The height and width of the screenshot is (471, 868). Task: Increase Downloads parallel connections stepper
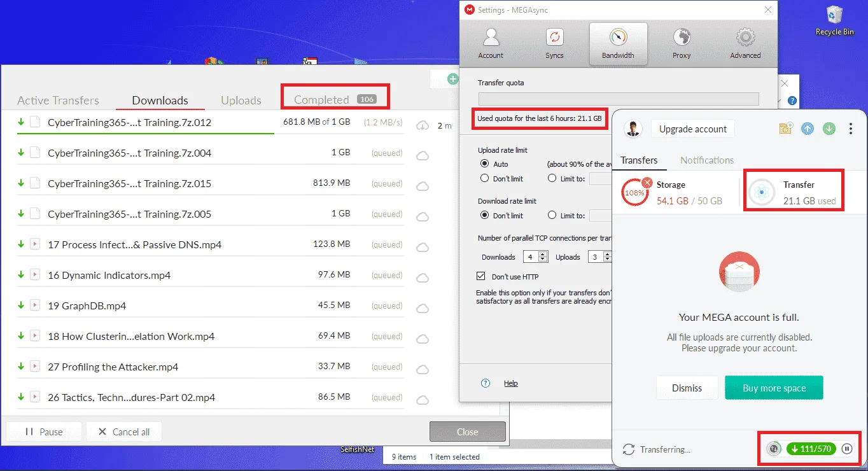click(543, 254)
